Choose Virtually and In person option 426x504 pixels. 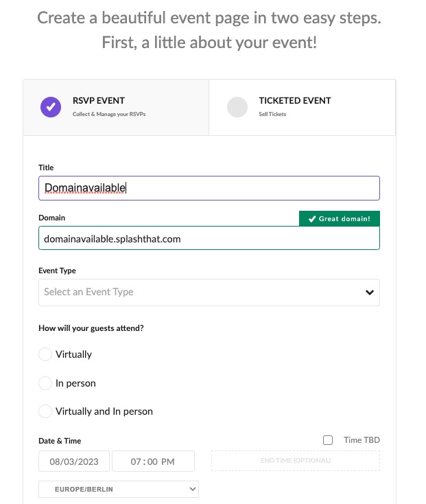[45, 411]
